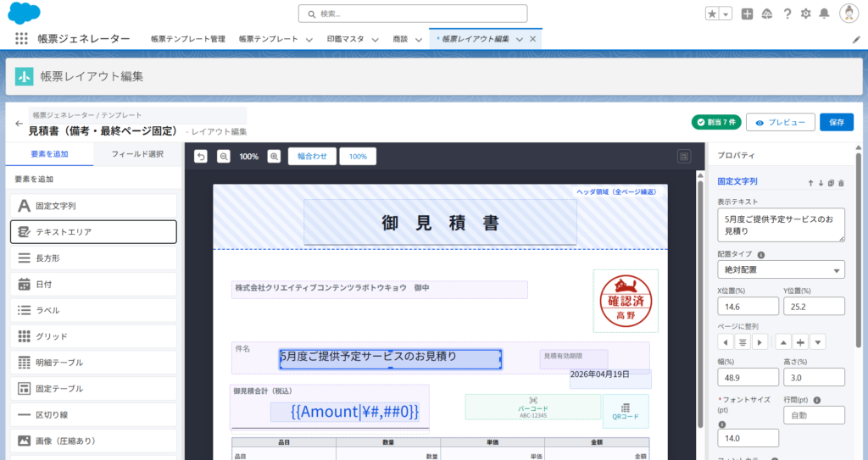Toggle the grid display icon on canvas toolbar
868x460 pixels.
pos(684,157)
